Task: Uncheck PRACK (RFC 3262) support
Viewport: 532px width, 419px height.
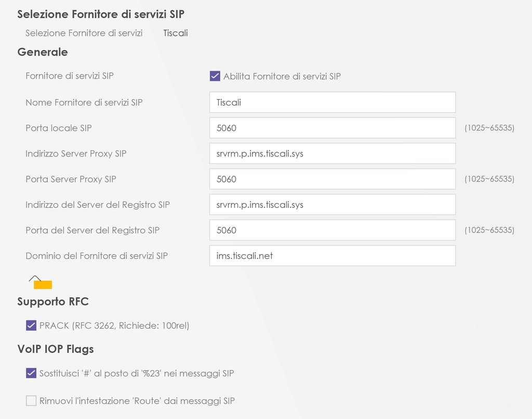Action: point(31,326)
